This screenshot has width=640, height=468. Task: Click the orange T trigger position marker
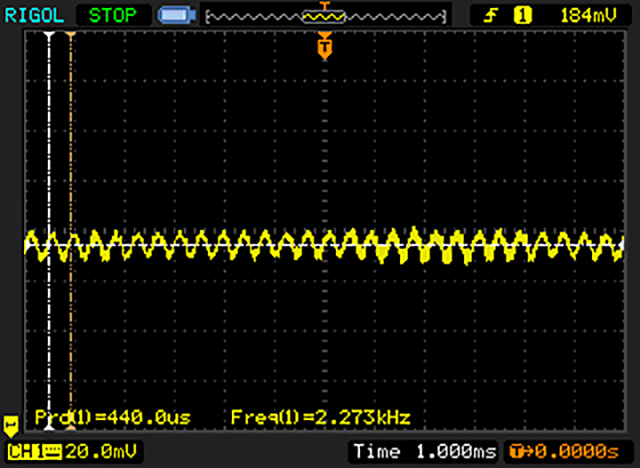pos(324,46)
